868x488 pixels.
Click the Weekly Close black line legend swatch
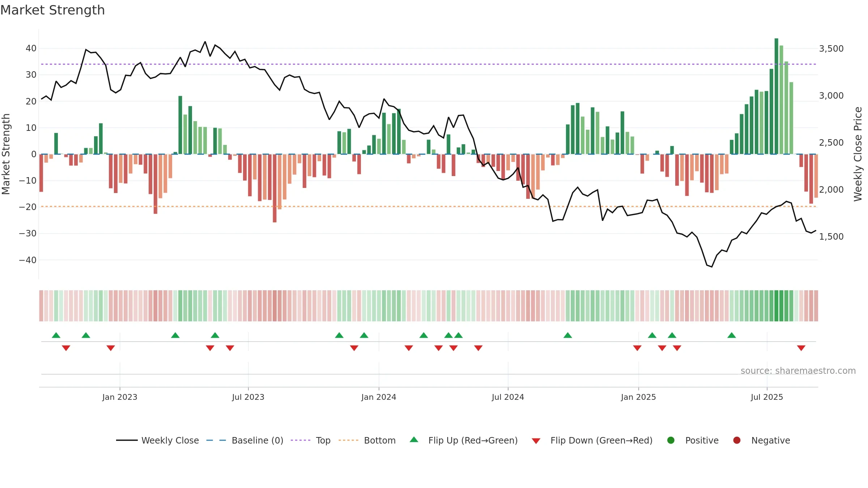[127, 440]
